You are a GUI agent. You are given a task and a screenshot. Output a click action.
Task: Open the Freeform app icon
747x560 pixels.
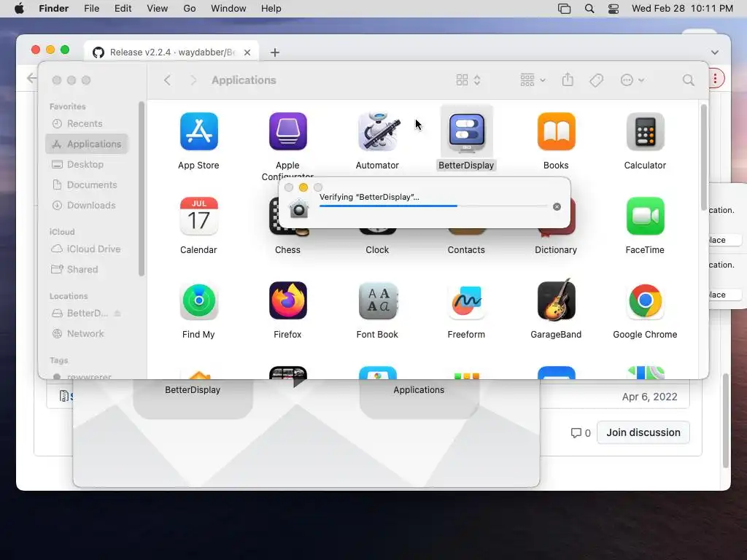(x=466, y=301)
